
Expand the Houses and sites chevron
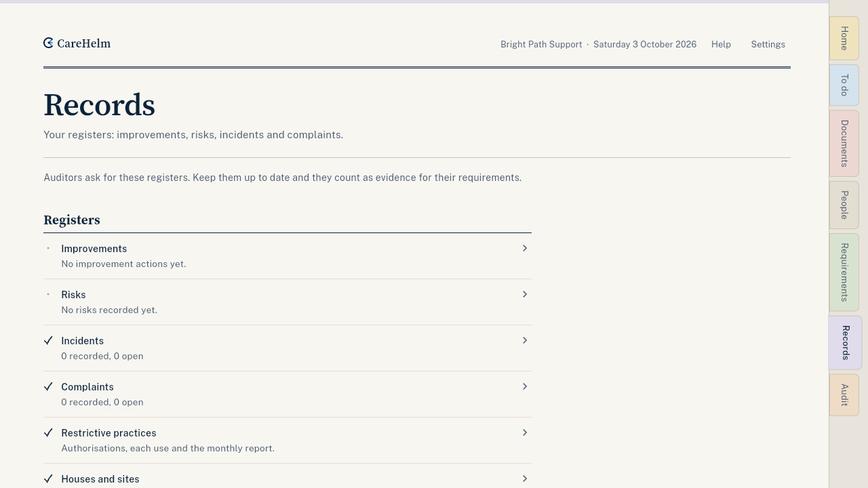click(x=524, y=479)
